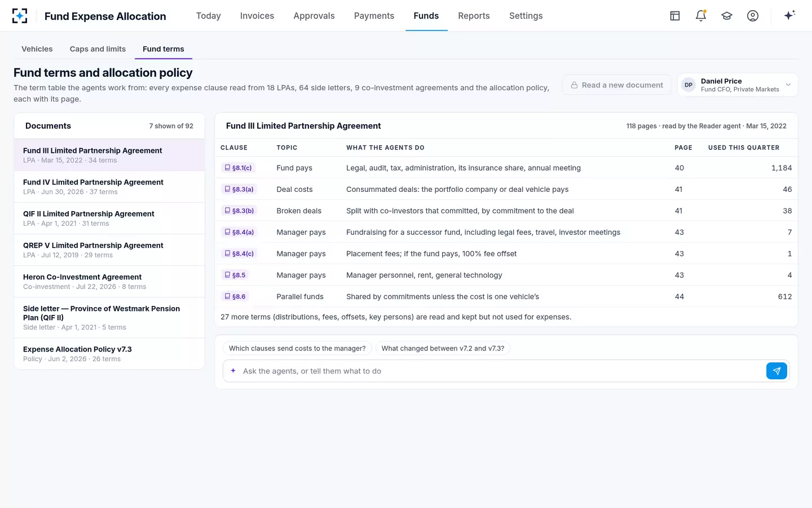Click the Parallel funds topic cell
The height and width of the screenshot is (508, 812).
(x=300, y=296)
